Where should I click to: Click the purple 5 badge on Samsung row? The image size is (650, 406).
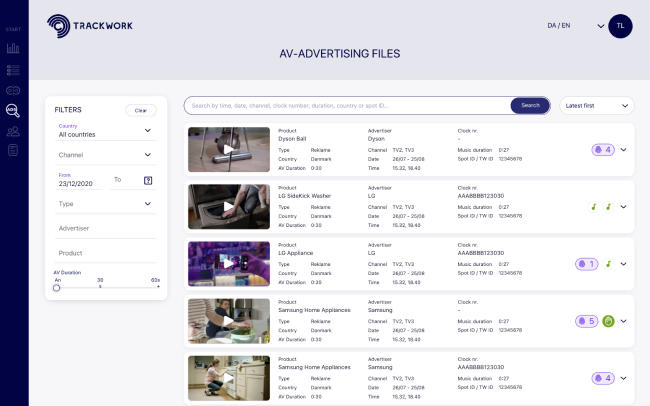tap(587, 321)
